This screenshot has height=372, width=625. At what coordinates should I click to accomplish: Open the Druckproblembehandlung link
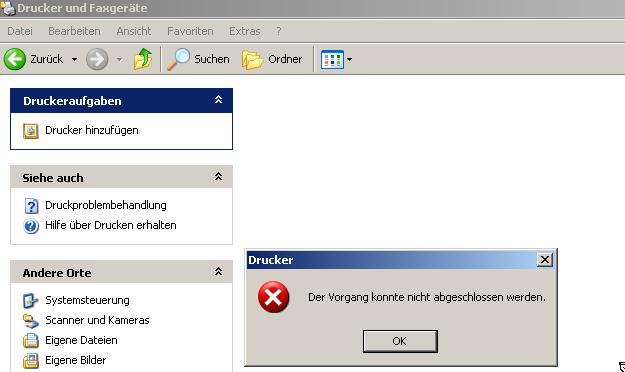click(106, 205)
